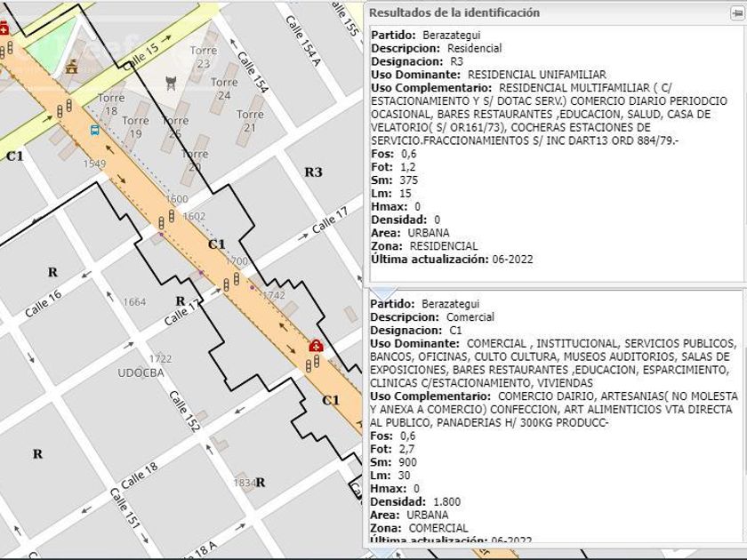This screenshot has width=747, height=560.
Task: Click the 'Calle 152' street label
Action: pos(184,412)
